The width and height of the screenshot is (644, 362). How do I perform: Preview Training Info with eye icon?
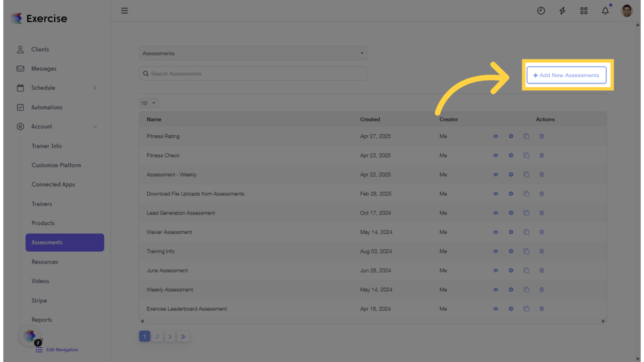[495, 251]
